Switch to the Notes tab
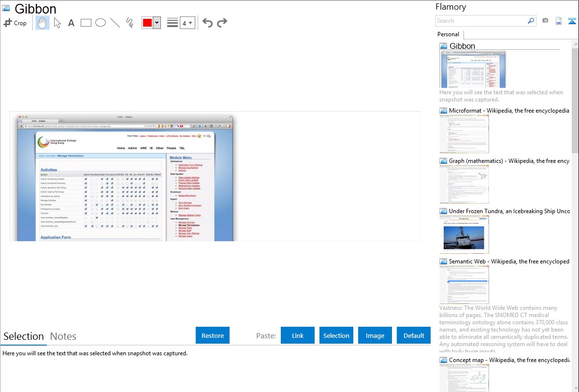Screen dimensions: 579x392 [63, 336]
